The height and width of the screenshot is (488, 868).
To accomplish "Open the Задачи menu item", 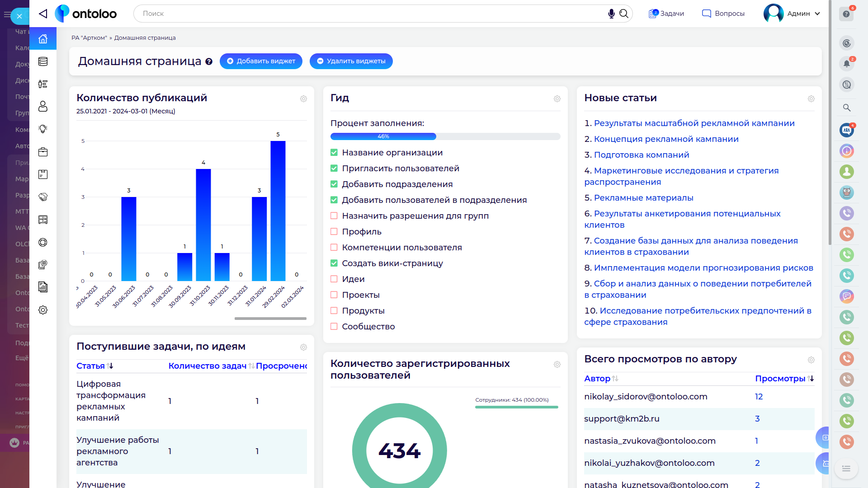I will (666, 14).
